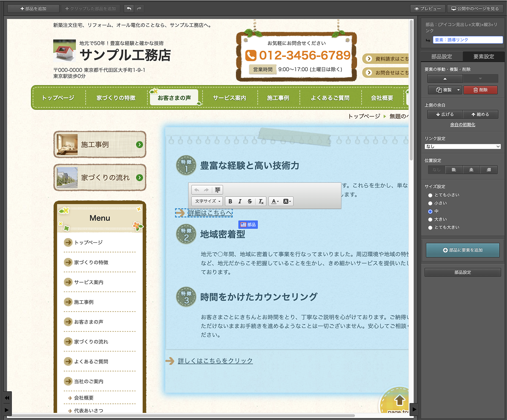The height and width of the screenshot is (420, 507).
Task: Set element position to center alignment
Action: pyautogui.click(x=471, y=169)
